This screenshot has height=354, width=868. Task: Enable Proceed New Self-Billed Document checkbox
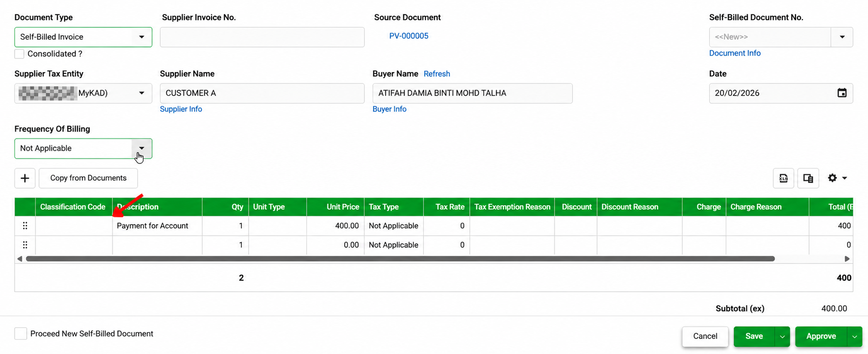[21, 334]
